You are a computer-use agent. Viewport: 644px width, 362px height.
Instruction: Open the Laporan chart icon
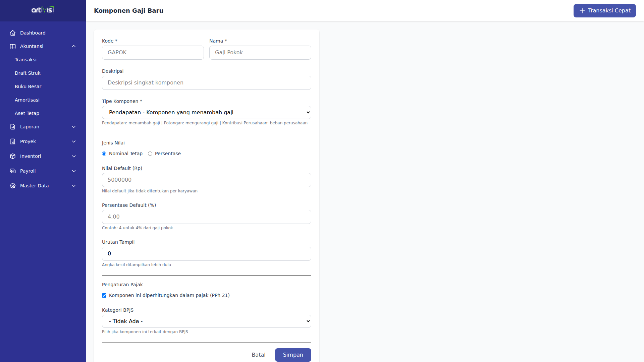point(12,127)
